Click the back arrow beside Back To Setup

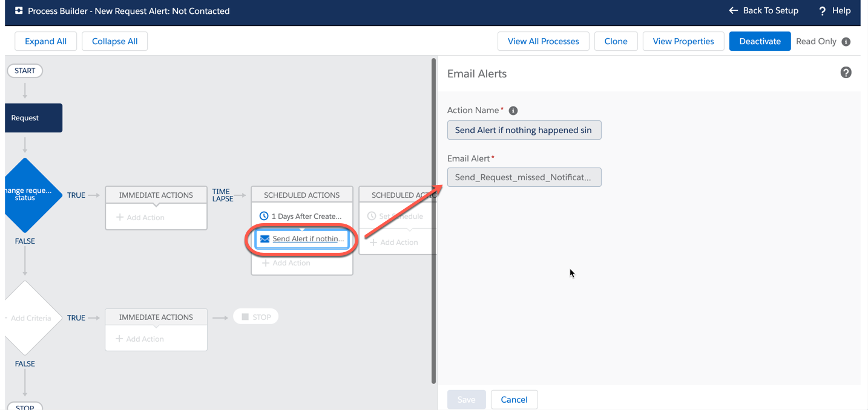tap(732, 10)
